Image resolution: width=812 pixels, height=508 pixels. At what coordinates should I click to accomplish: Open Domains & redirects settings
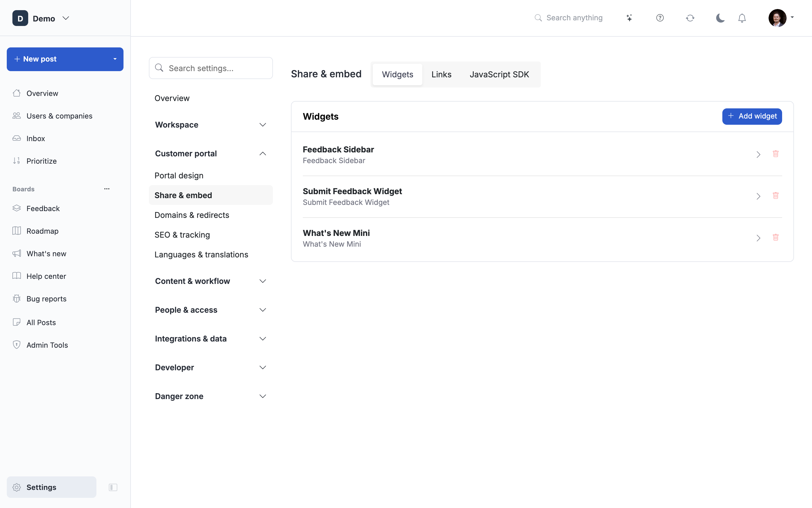[211, 215]
